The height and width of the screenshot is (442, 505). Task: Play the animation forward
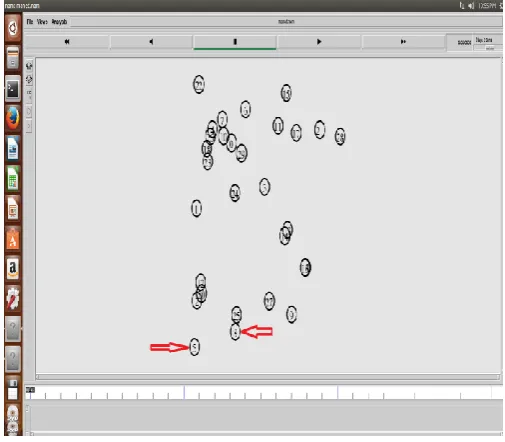(319, 42)
